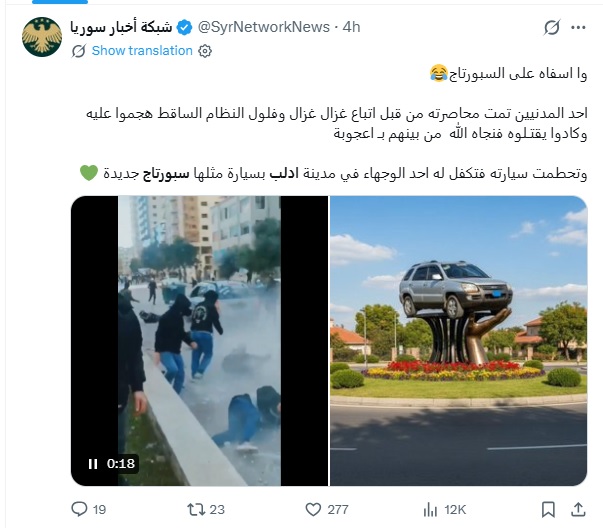Open the SyrNetworkNews profile avatar
Viewport: 603px width, 528px height.
coord(42,37)
